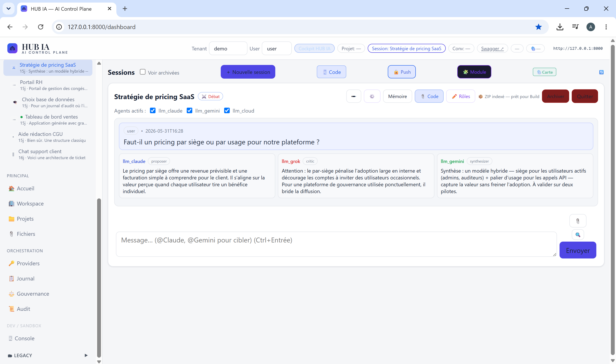616x364 pixels.
Task: Open the Aide rédaction CGU session
Action: (48, 137)
